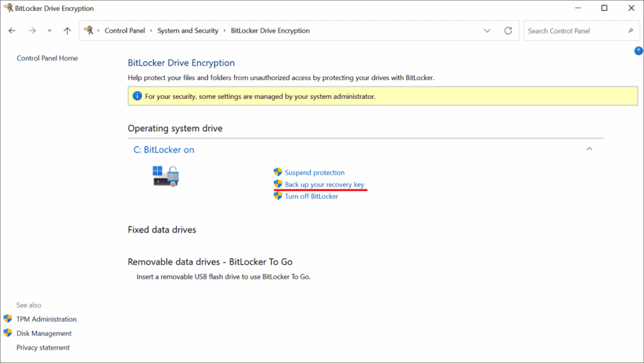This screenshot has width=644, height=363.
Task: Select Control Panel in the breadcrumb path
Action: pos(125,31)
